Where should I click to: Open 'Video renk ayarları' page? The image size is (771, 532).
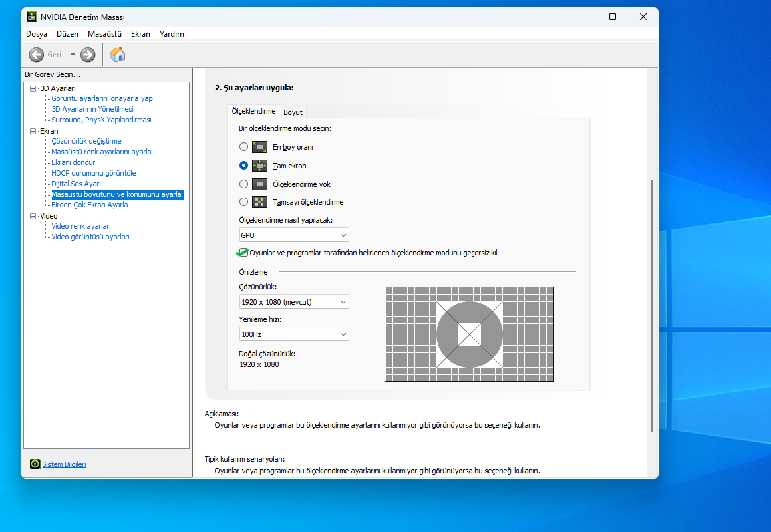click(x=81, y=226)
